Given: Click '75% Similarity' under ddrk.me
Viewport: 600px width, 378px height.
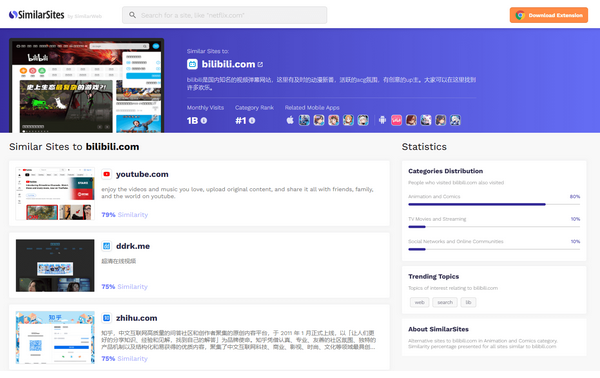Looking at the screenshot, I should (x=125, y=287).
